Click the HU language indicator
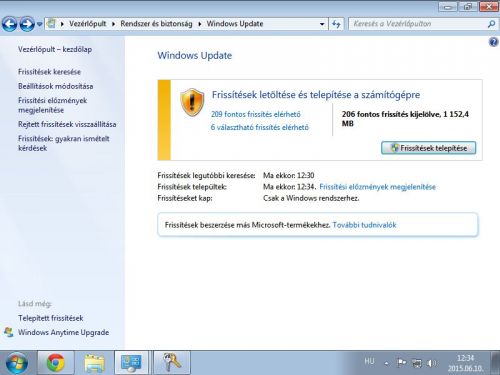Screen dimensions: 500x375 [369, 361]
